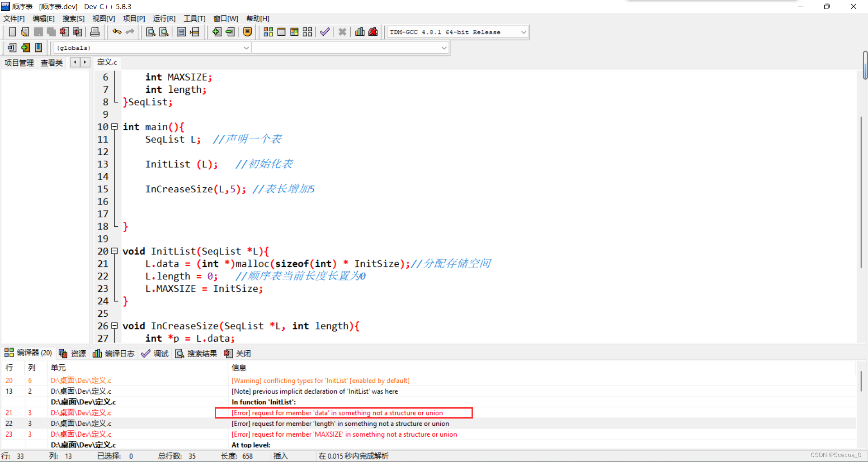Start the debugger with the checkmark icon
Viewport: 868px width, 462px height.
click(x=325, y=32)
